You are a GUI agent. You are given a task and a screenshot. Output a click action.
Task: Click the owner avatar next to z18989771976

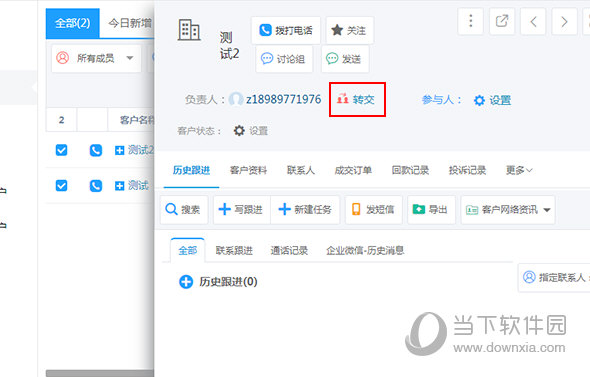point(236,99)
